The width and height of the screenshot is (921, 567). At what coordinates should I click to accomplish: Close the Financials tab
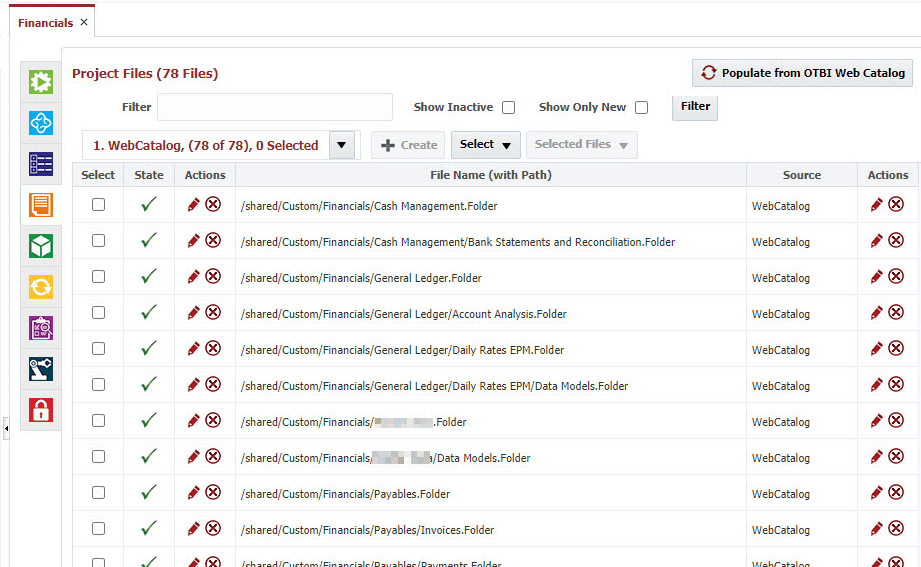(84, 22)
